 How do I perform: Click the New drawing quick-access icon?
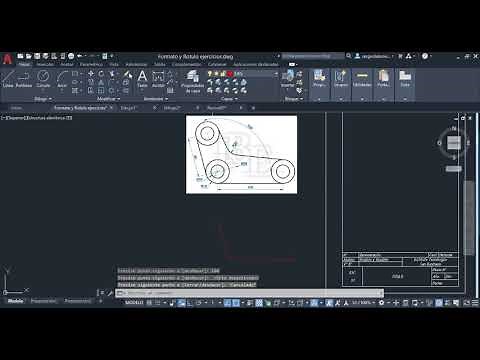20,56
